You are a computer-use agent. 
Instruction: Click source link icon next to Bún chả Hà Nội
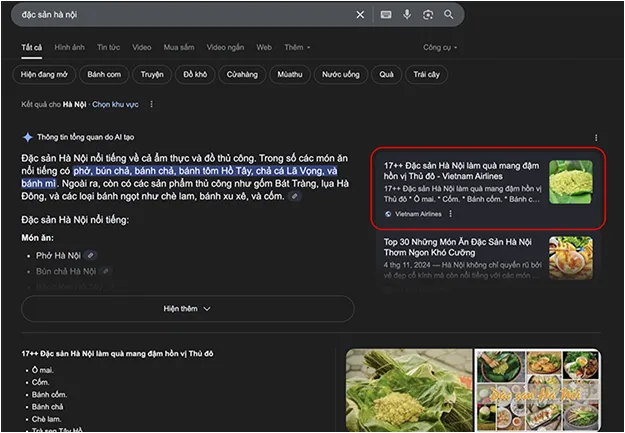click(106, 271)
